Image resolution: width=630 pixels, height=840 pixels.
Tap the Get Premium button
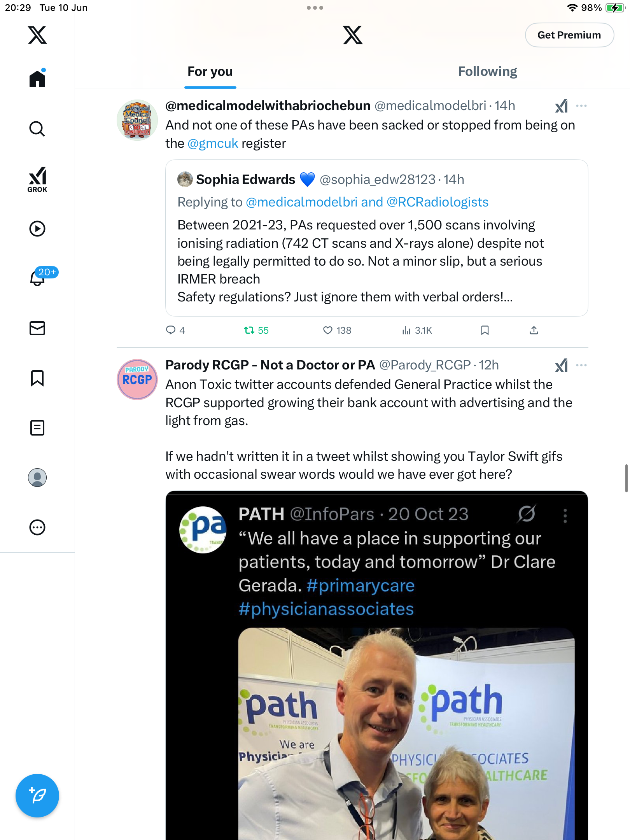click(569, 35)
